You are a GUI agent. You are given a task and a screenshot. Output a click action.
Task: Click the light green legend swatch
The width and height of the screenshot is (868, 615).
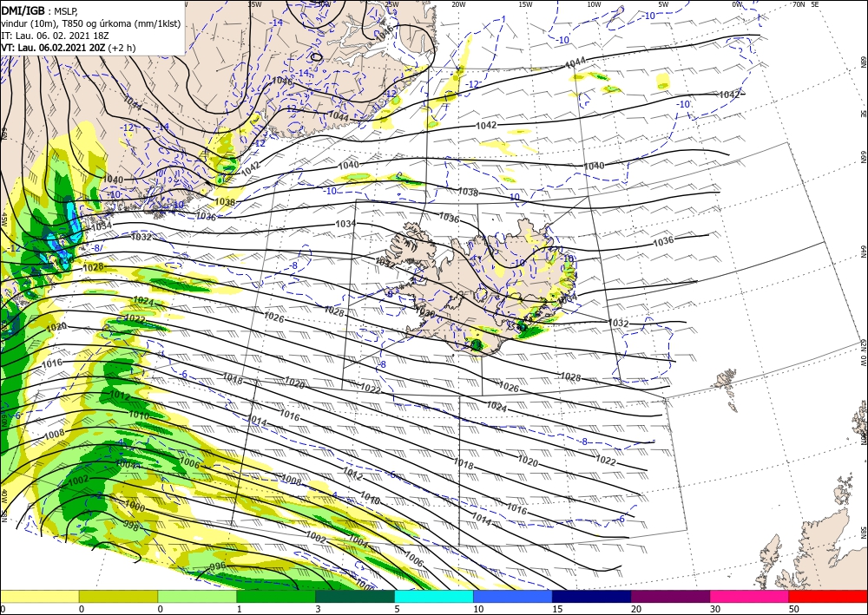click(x=197, y=596)
